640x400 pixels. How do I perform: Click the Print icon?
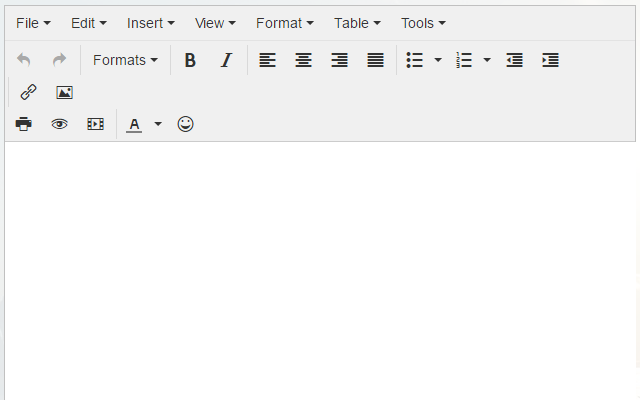coord(24,124)
